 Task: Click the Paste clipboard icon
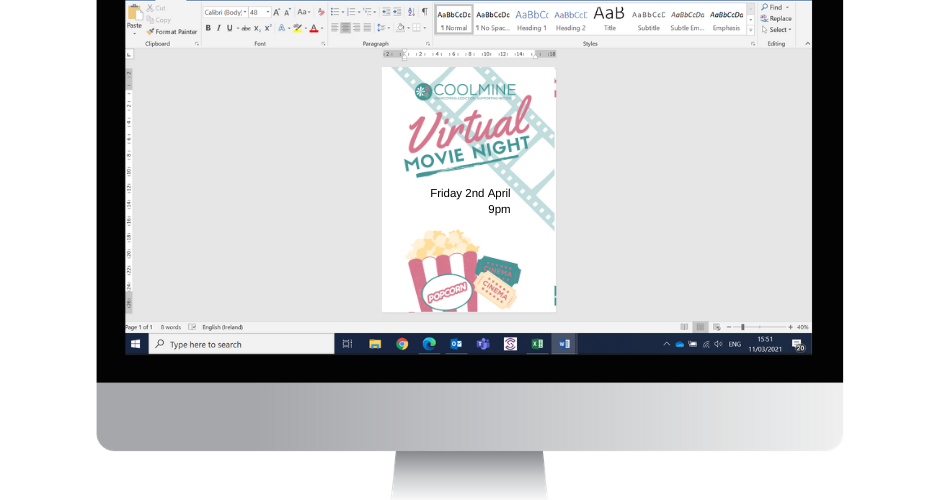(x=134, y=13)
